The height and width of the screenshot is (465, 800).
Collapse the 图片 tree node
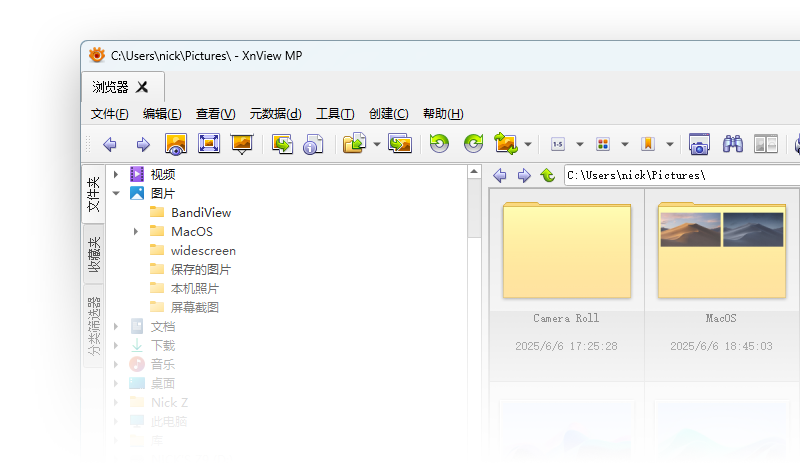(x=116, y=193)
